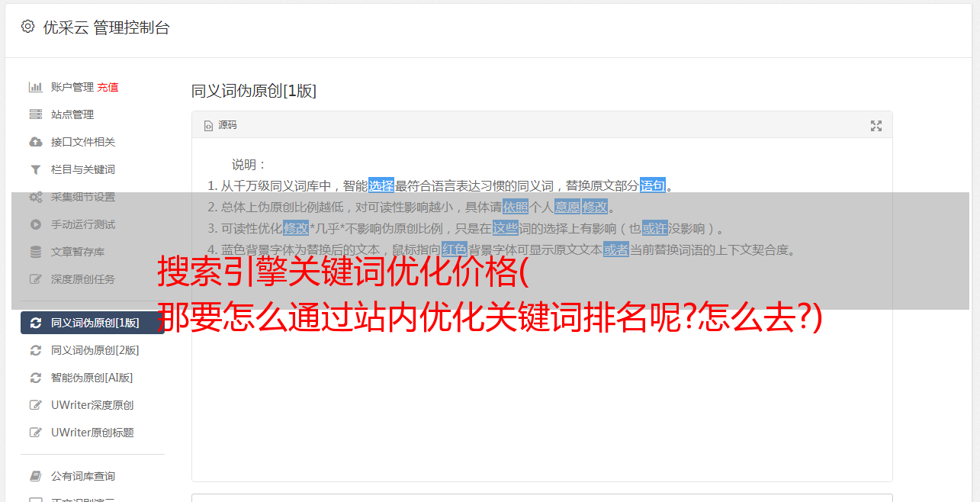Click the bar chart icon for 账户管理

coord(35,87)
